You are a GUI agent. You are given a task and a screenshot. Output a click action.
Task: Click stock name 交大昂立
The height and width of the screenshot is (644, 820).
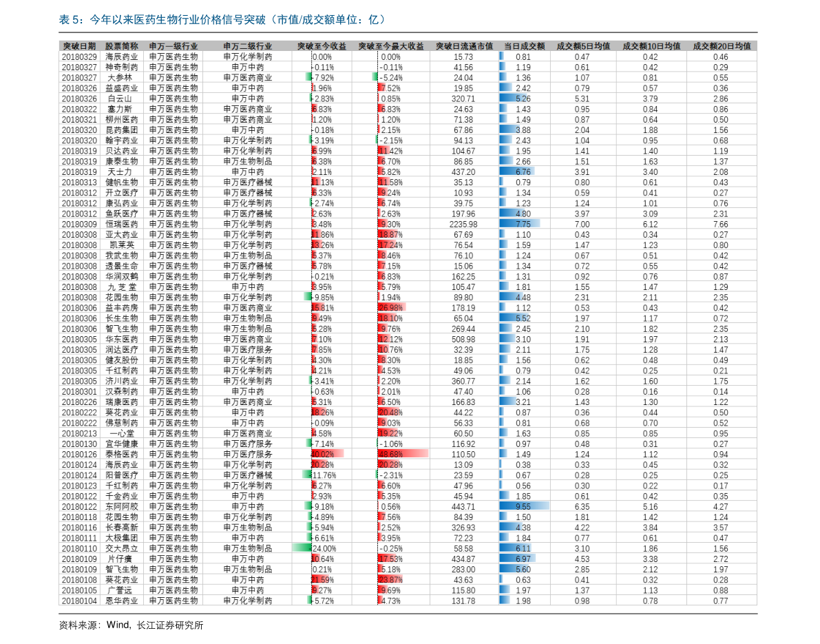(122, 548)
